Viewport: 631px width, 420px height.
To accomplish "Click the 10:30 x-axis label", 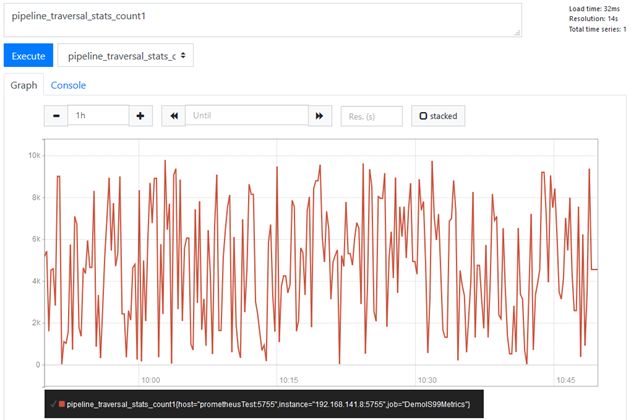I will coord(427,380).
